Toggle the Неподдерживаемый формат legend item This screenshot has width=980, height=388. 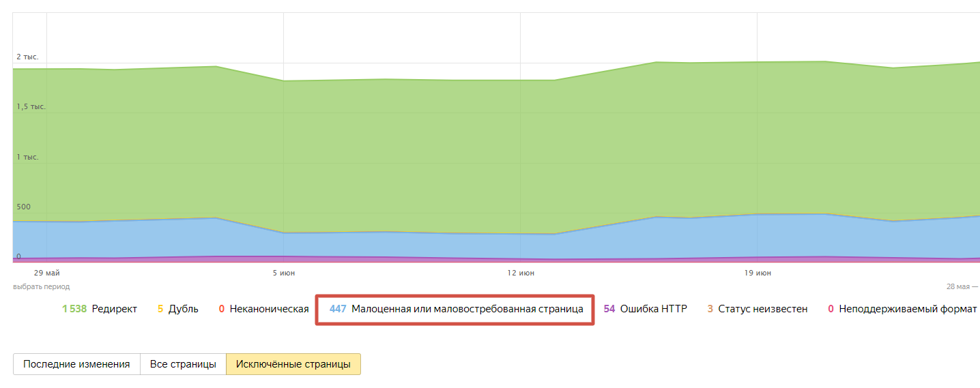point(902,309)
